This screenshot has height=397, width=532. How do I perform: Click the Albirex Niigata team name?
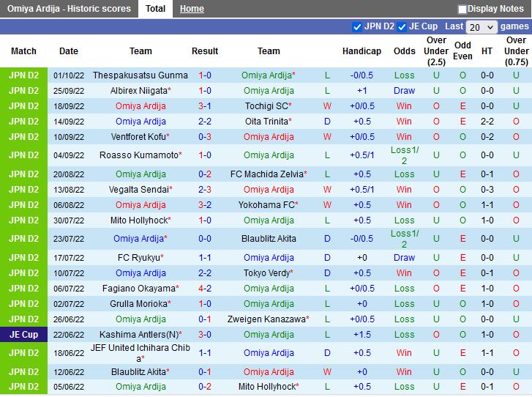pyautogui.click(x=138, y=91)
